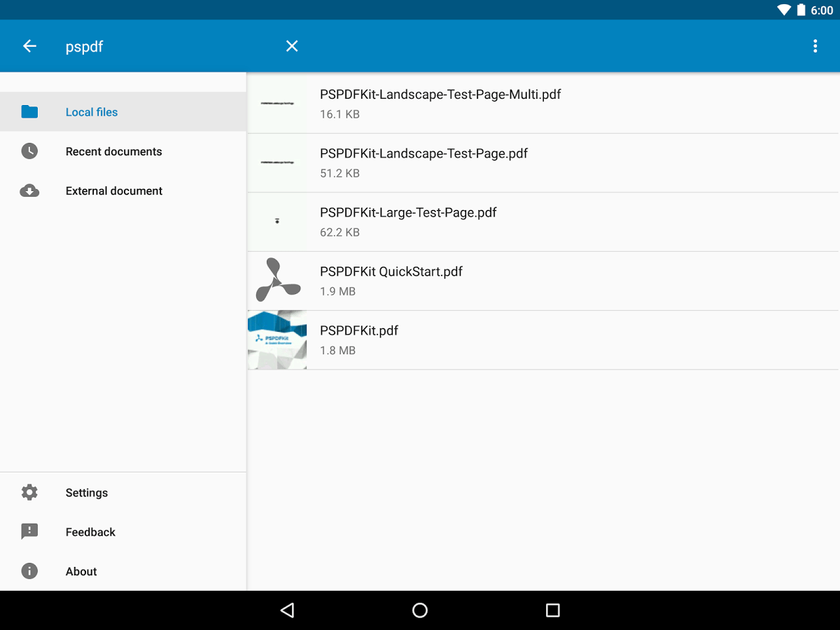This screenshot has width=840, height=630.
Task: Tap the battery status icon
Action: (800, 10)
